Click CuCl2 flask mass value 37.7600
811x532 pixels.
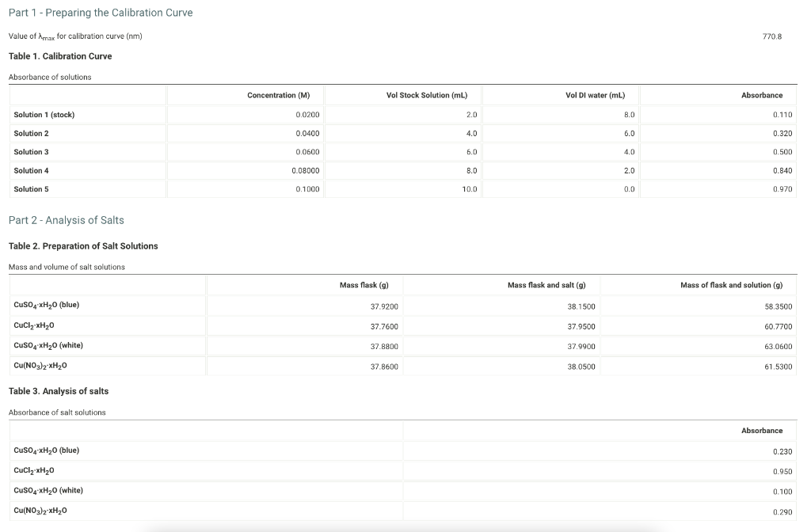click(x=384, y=327)
